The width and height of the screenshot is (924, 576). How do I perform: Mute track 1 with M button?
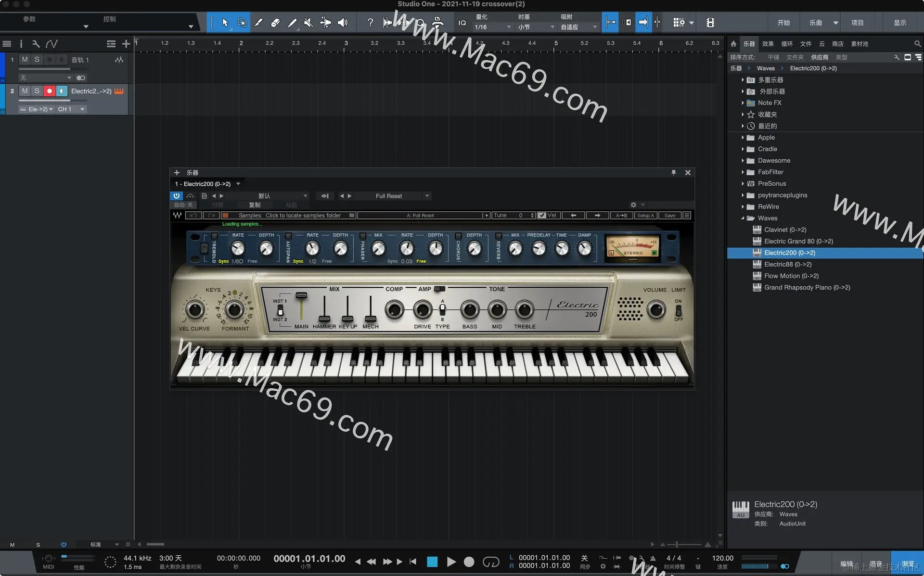pyautogui.click(x=25, y=60)
